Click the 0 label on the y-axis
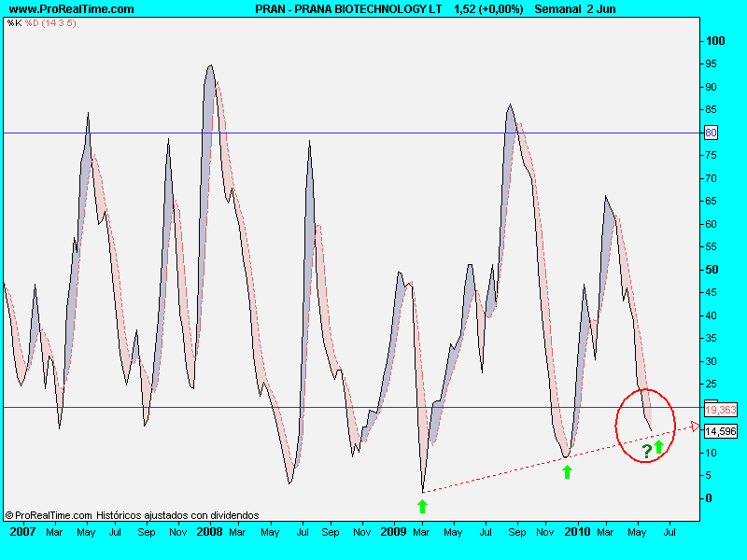 tap(709, 498)
